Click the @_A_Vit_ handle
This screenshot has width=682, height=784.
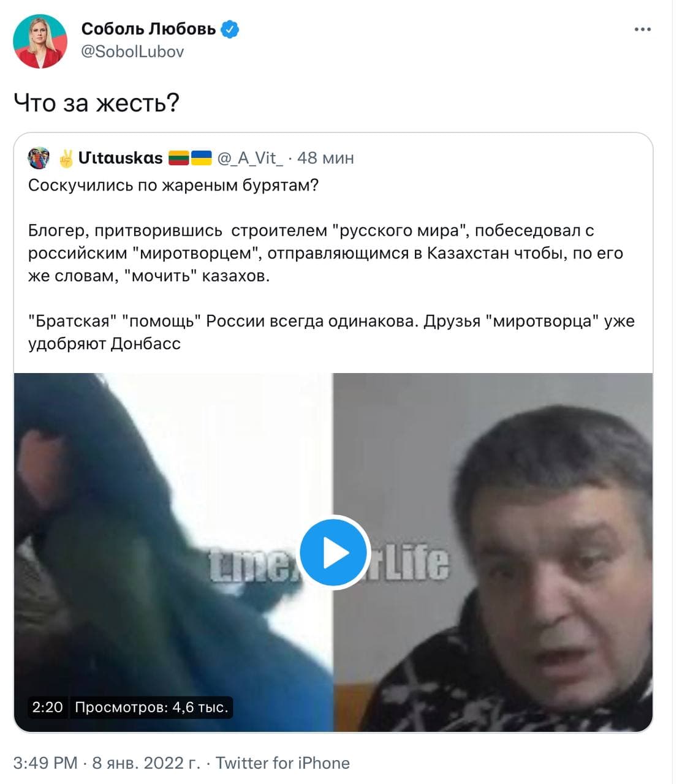pyautogui.click(x=250, y=158)
